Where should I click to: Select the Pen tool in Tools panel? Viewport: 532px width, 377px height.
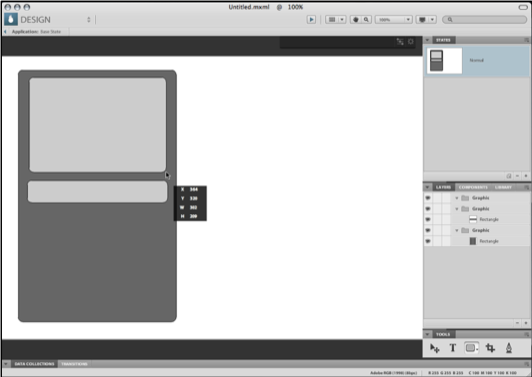[509, 348]
